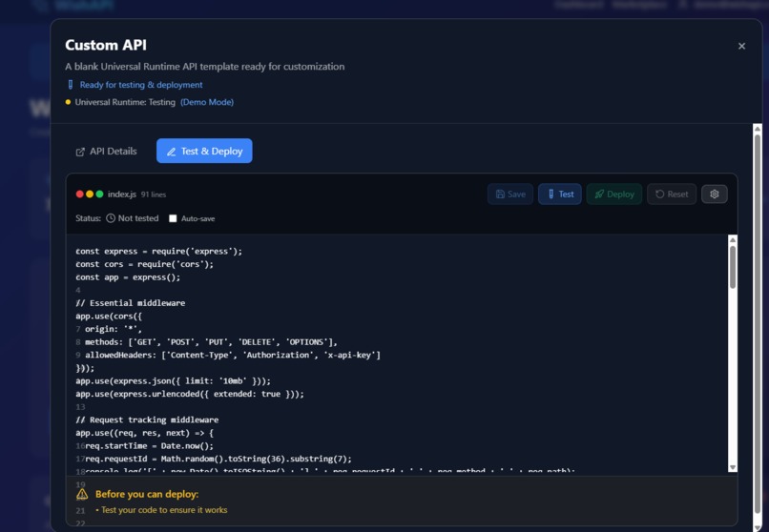Click the express.json limit code line
The height and width of the screenshot is (532, 769).
[x=173, y=381]
